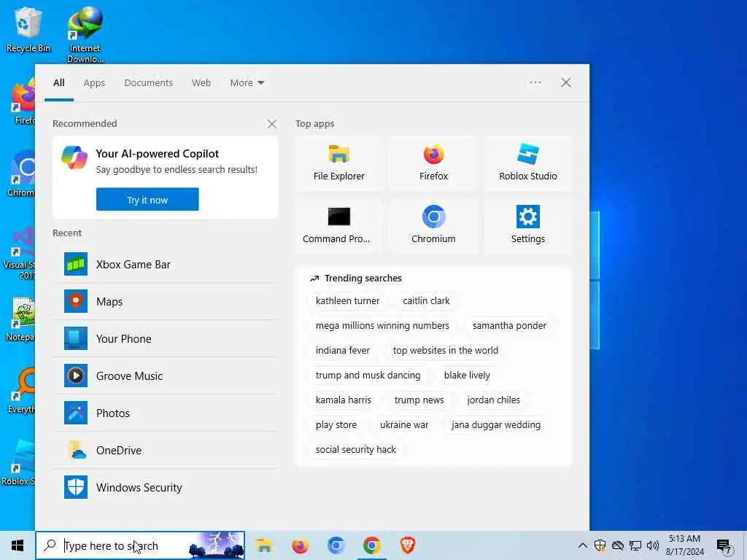Viewport: 747px width, 560px height.
Task: Open search options three-dot menu
Action: pos(535,82)
